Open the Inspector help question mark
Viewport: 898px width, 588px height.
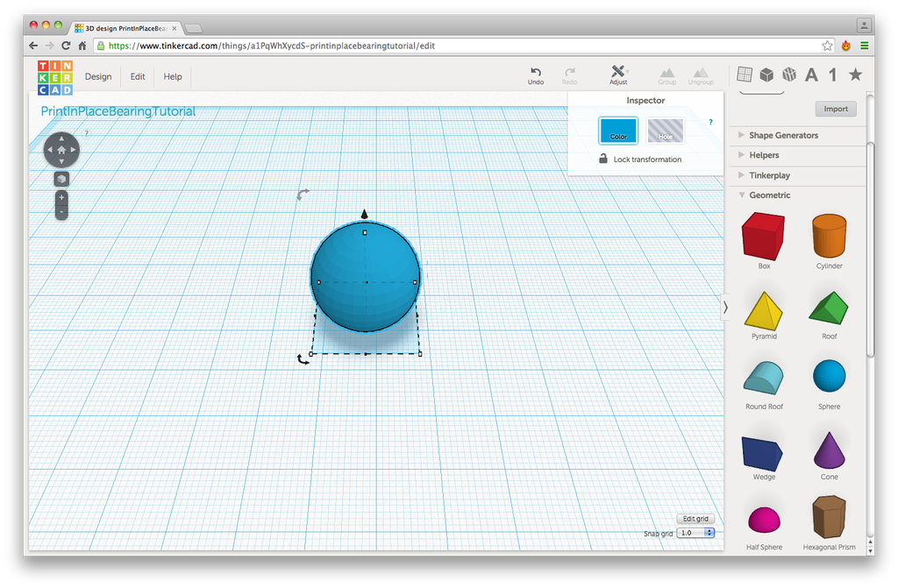[x=710, y=122]
